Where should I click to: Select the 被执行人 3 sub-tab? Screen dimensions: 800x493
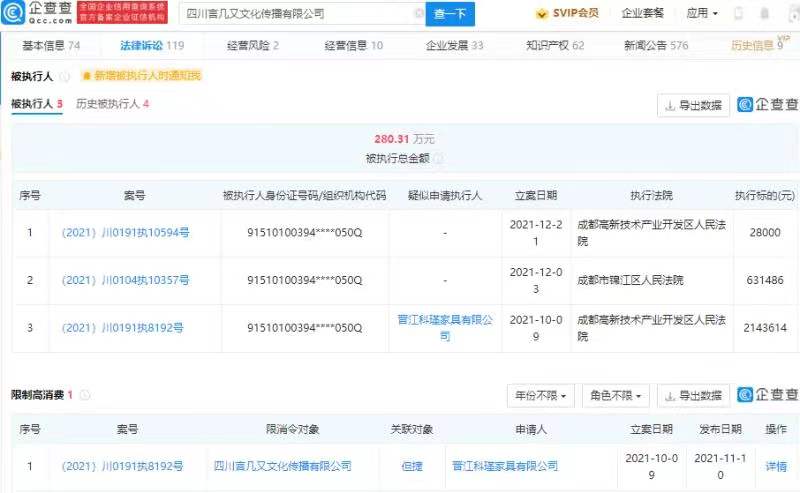coord(37,104)
